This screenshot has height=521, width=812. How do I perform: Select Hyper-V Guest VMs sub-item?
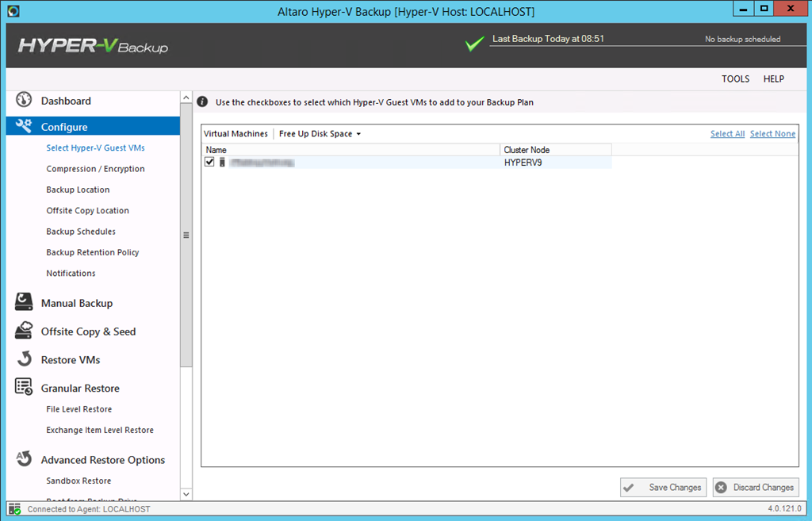(x=95, y=147)
